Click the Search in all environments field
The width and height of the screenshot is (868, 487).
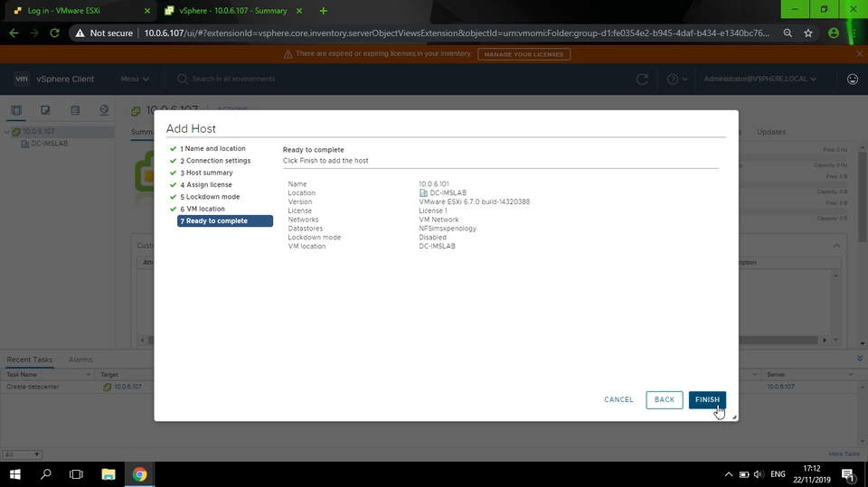coord(232,80)
